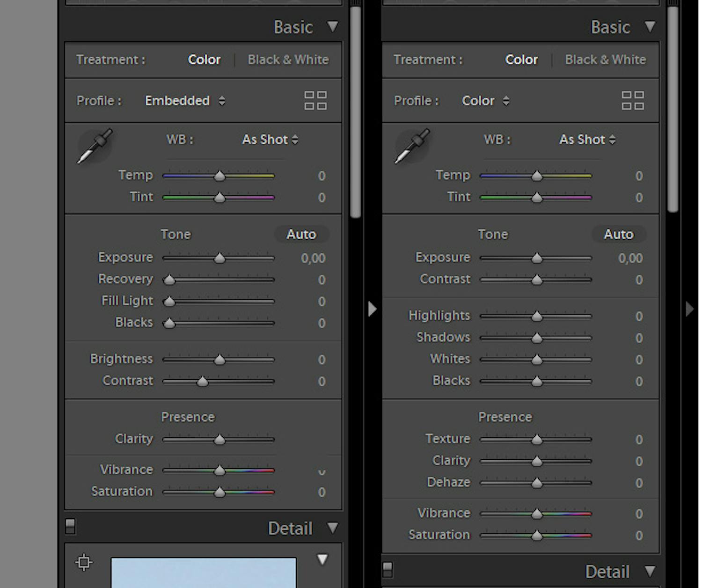
Task: Select the White Balance eyedropper in the left panel
Action: coord(95,145)
